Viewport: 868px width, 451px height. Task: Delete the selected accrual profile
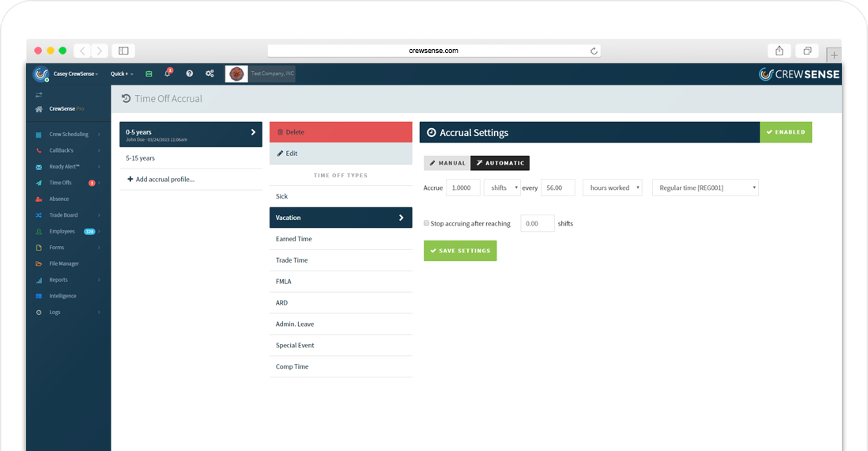(341, 132)
